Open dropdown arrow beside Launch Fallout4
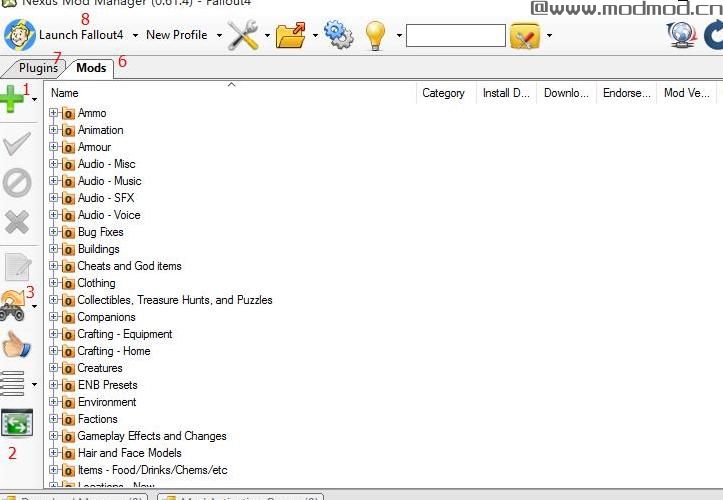This screenshot has height=500, width=723. pyautogui.click(x=136, y=35)
